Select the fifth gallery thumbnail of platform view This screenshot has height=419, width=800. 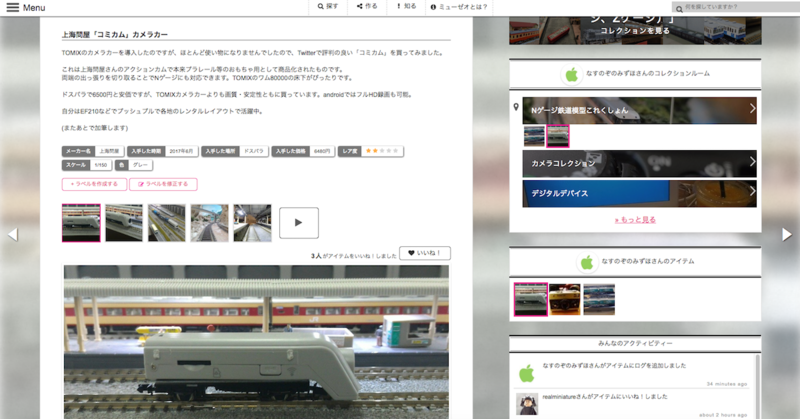click(253, 223)
